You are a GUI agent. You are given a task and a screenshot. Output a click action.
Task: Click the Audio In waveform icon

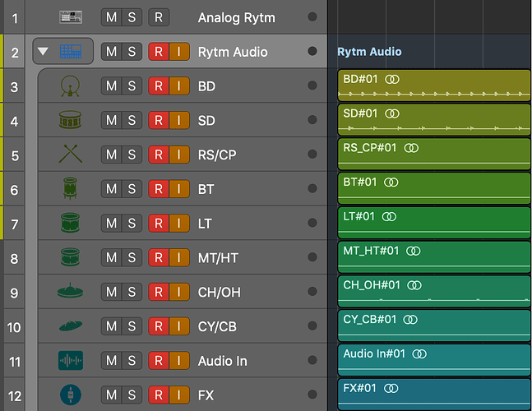(x=71, y=361)
